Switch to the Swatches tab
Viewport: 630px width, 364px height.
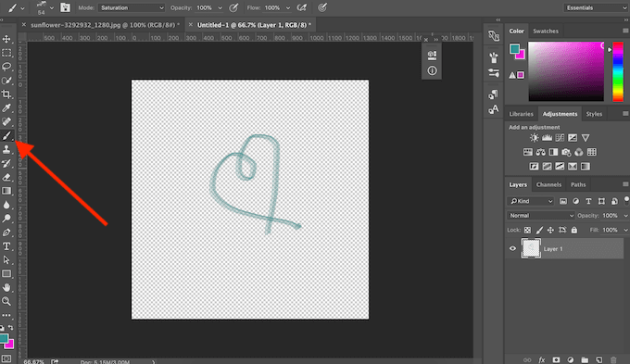point(545,31)
